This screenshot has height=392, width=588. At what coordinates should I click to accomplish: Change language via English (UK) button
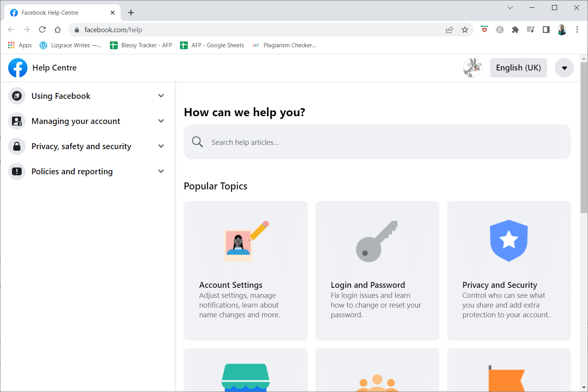[518, 68]
